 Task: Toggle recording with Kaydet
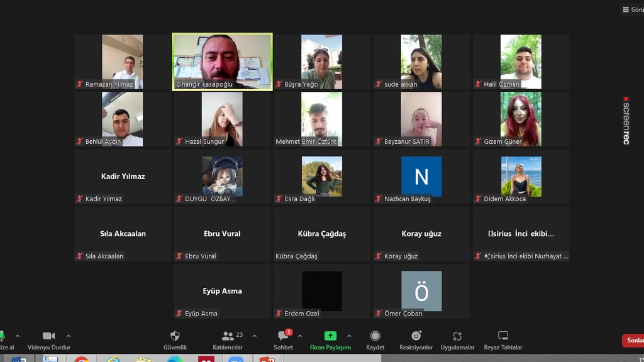[x=375, y=336]
